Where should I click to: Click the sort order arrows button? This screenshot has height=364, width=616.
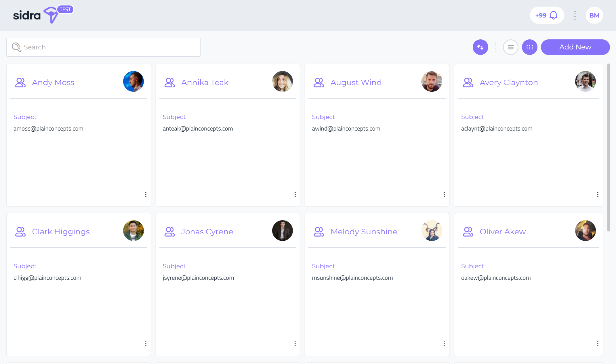point(480,47)
